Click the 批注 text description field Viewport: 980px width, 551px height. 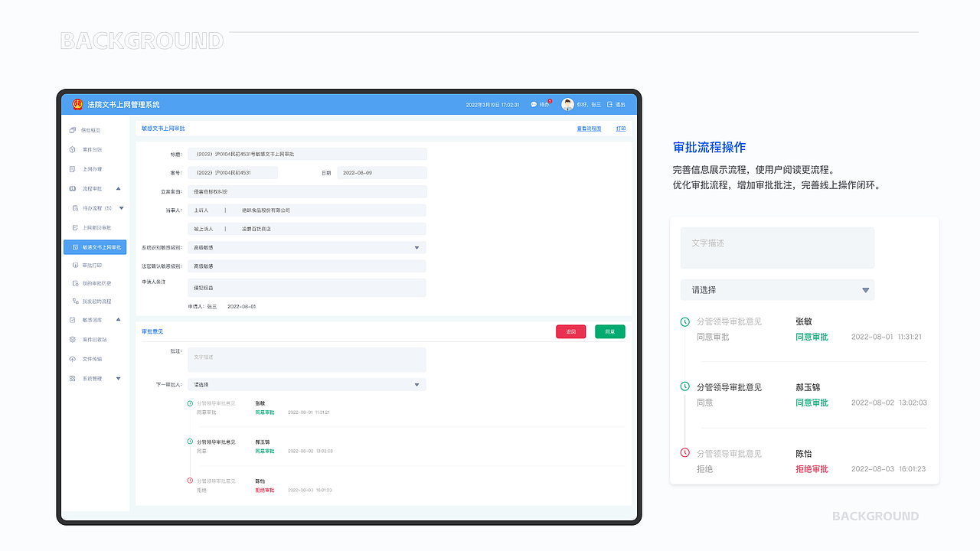point(306,358)
